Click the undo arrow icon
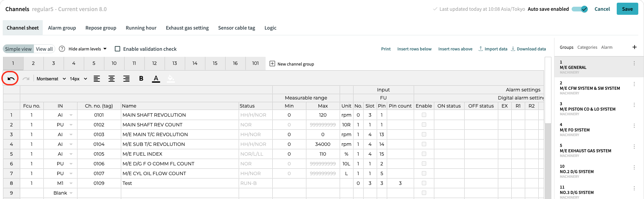Screen dimensions: 644x199 (x=11, y=79)
